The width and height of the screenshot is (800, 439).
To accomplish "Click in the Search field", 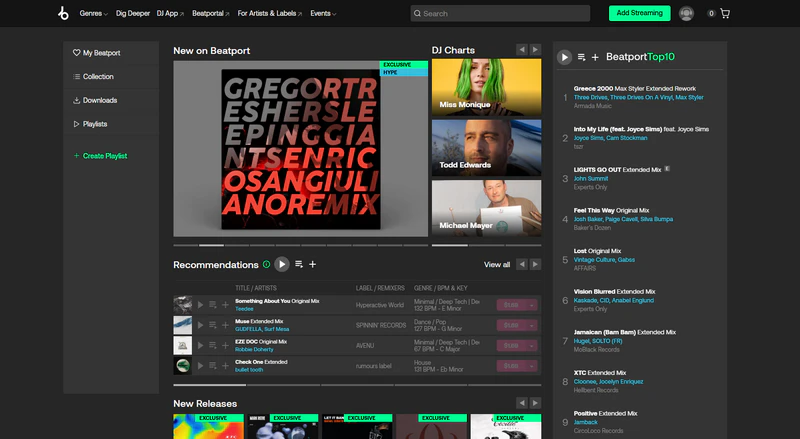I will click(500, 13).
